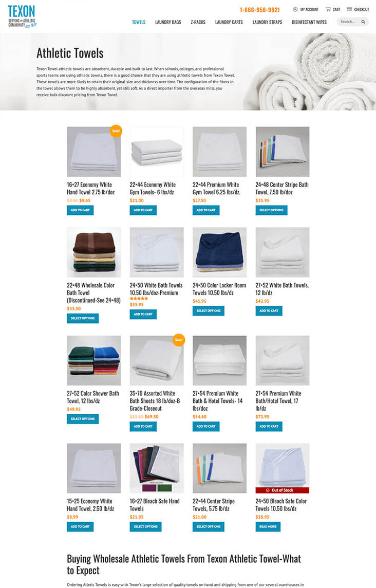Screen dimensions: 376x588
Task: Click the Texon logo
Action: [x=23, y=17]
